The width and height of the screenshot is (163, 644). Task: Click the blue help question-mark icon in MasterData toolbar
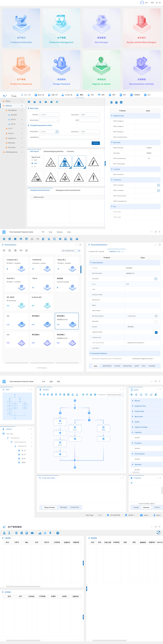[77, 239]
